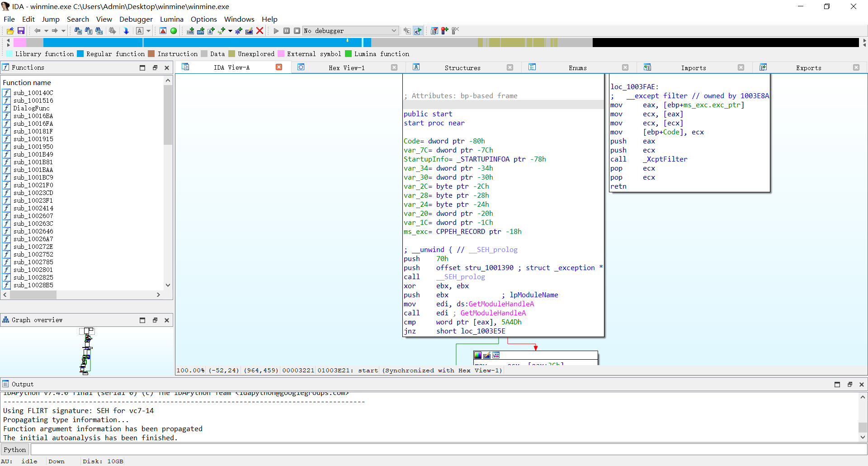Click the yellow navigation band position marker
The image size is (868, 466).
pos(347,41)
